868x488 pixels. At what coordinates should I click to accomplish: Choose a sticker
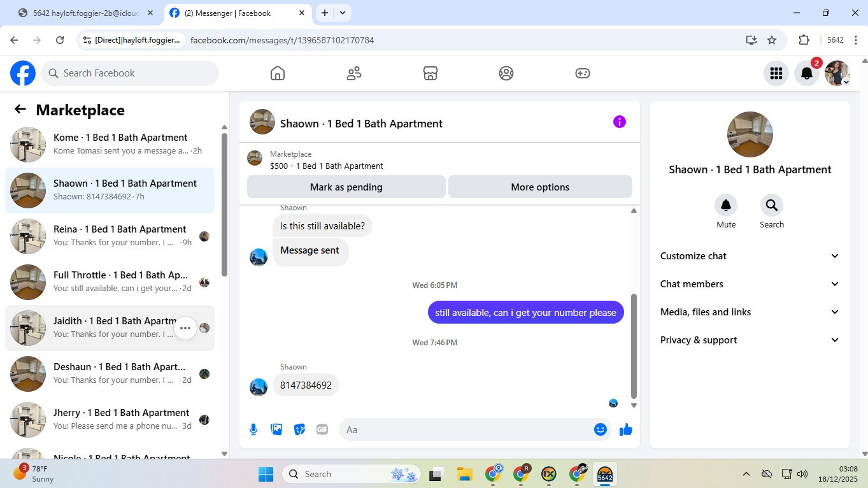coord(299,429)
